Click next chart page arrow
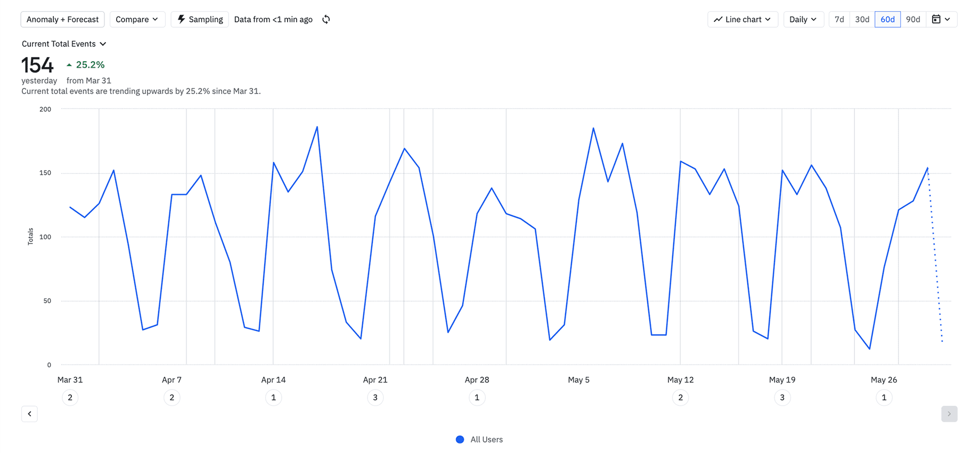Image resolution: width=980 pixels, height=453 pixels. tap(949, 414)
